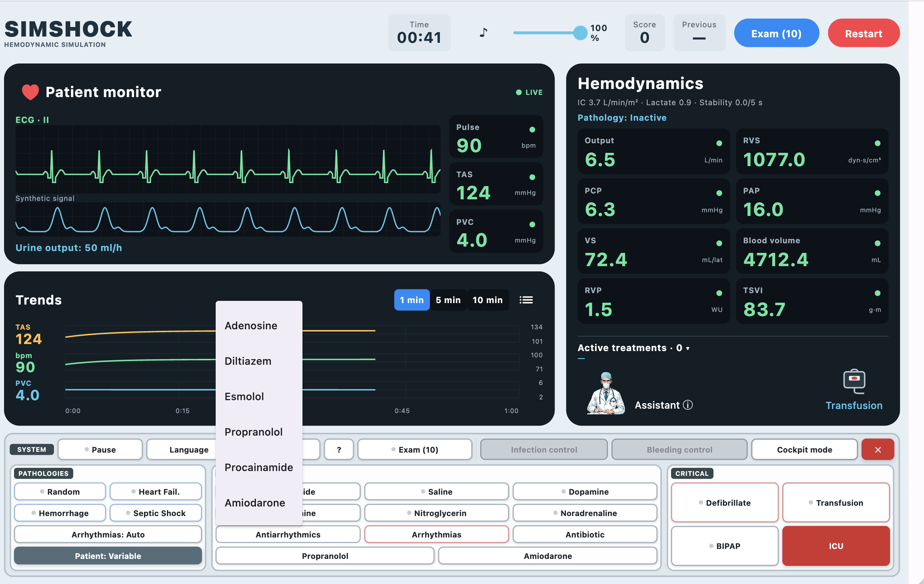This screenshot has width=924, height=584.
Task: Select Esmolol from the drug menu
Action: [x=259, y=396]
